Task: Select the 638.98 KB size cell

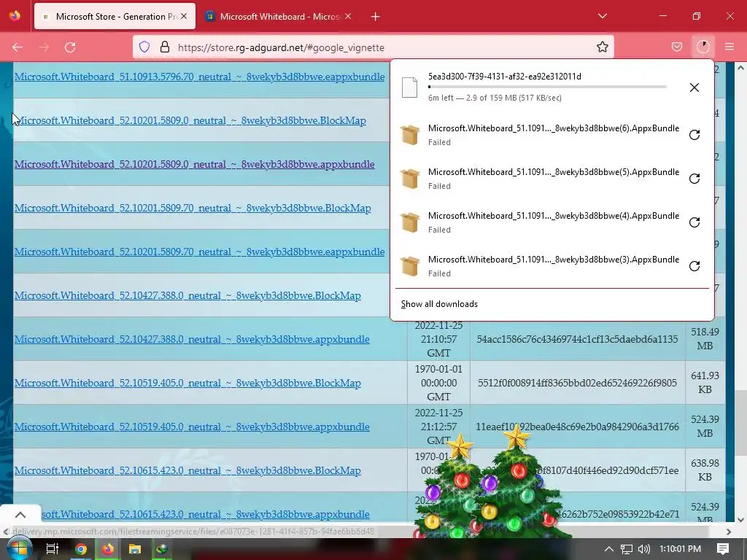Action: pos(705,470)
